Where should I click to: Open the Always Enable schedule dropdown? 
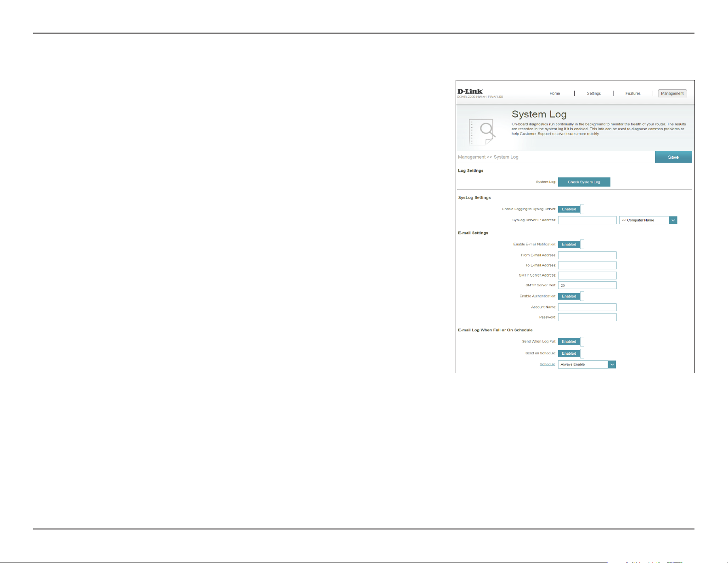tap(587, 364)
